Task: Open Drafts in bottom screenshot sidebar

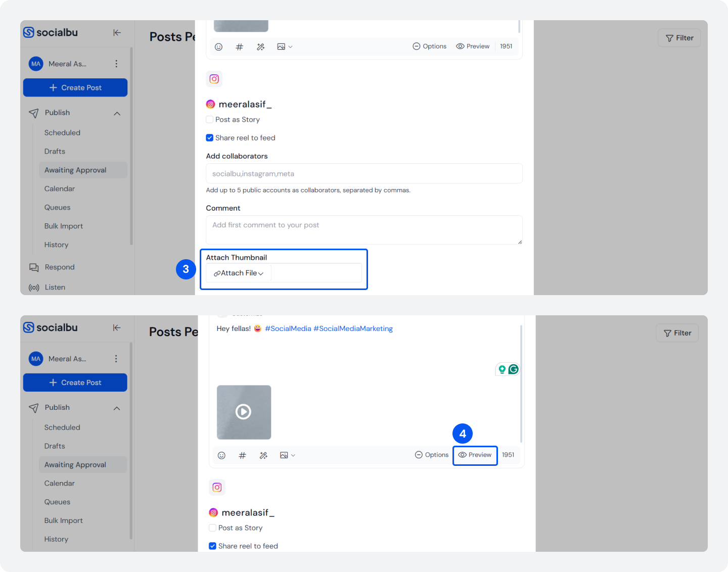Action: point(55,446)
